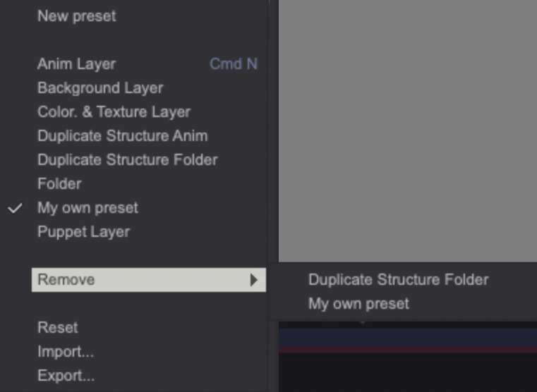This screenshot has width=537, height=392.
Task: Click the checkmark beside My own preset
Action: pyautogui.click(x=15, y=208)
